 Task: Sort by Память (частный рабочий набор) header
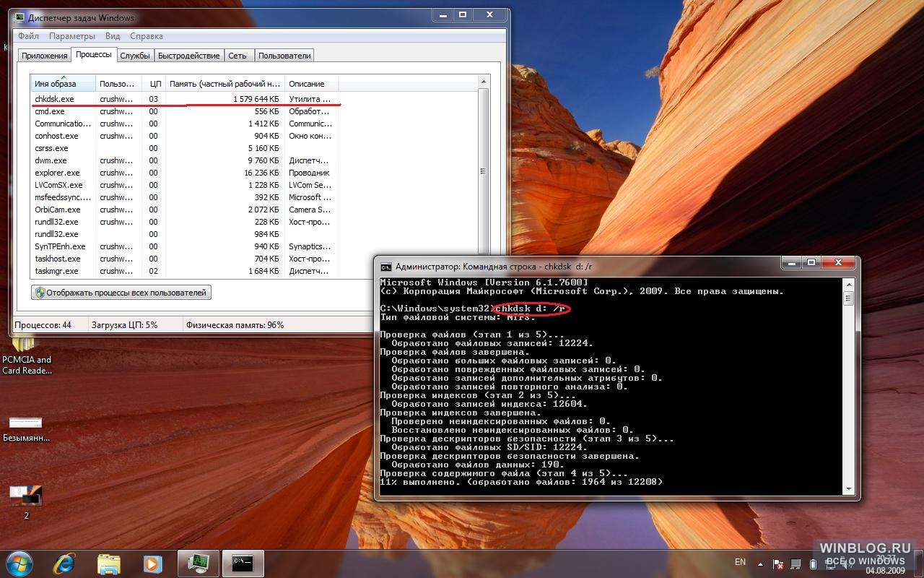tap(225, 84)
